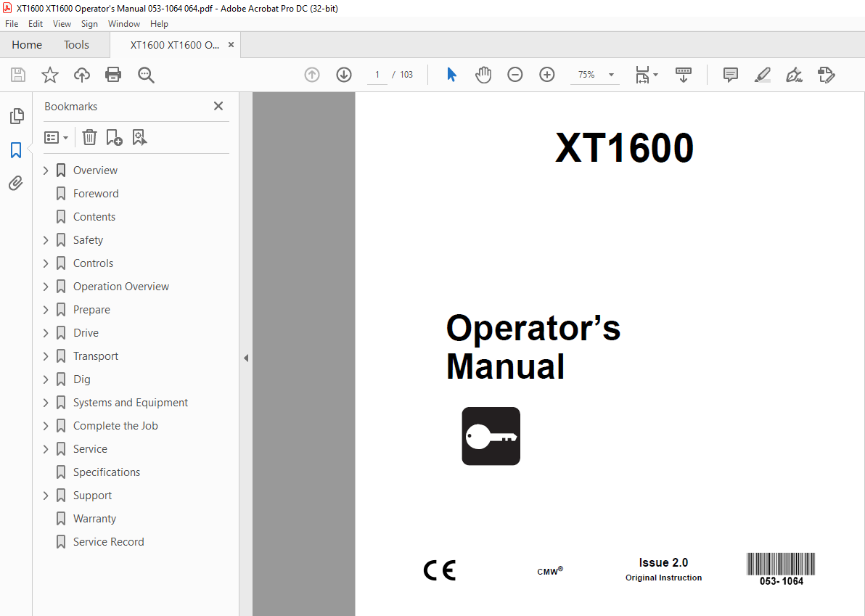Upload file to cloud icon
Image resolution: width=865 pixels, height=616 pixels.
[x=82, y=75]
